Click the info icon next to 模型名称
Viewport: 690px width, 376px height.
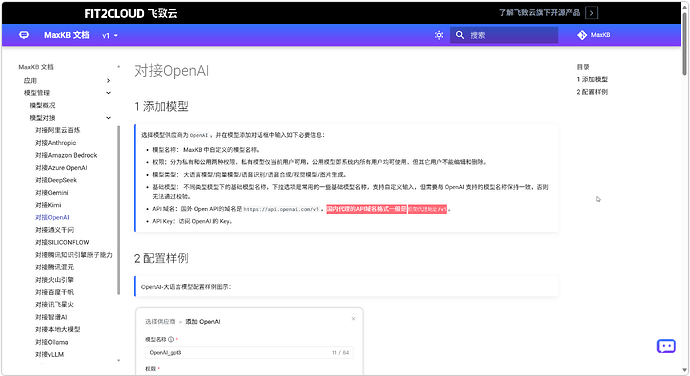tap(171, 339)
